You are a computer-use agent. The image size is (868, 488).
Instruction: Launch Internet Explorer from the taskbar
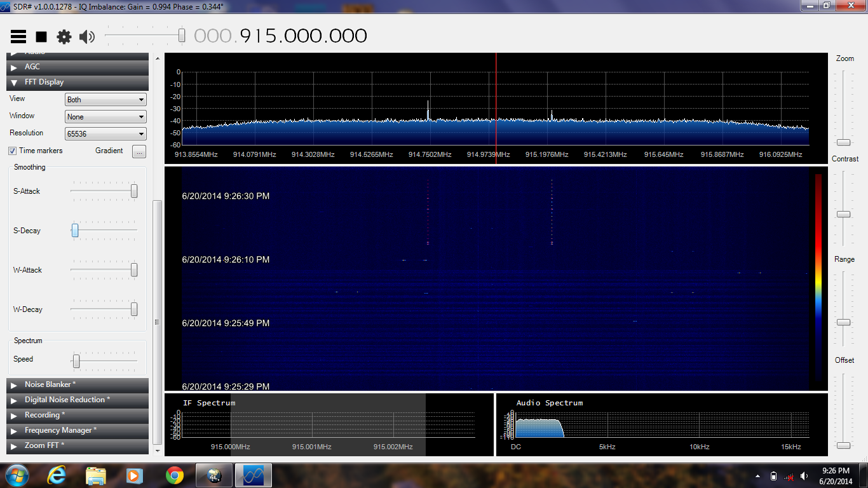tap(57, 475)
